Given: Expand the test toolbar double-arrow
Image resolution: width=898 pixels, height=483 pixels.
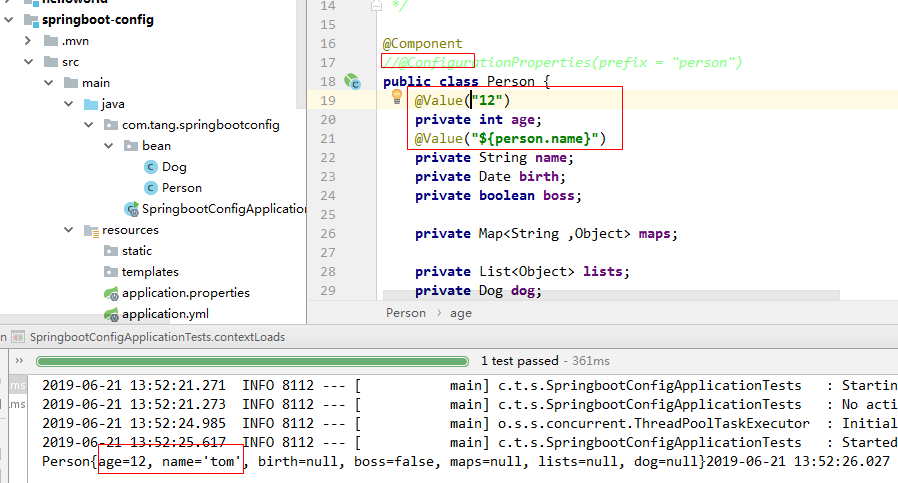Looking at the screenshot, I should 19,360.
